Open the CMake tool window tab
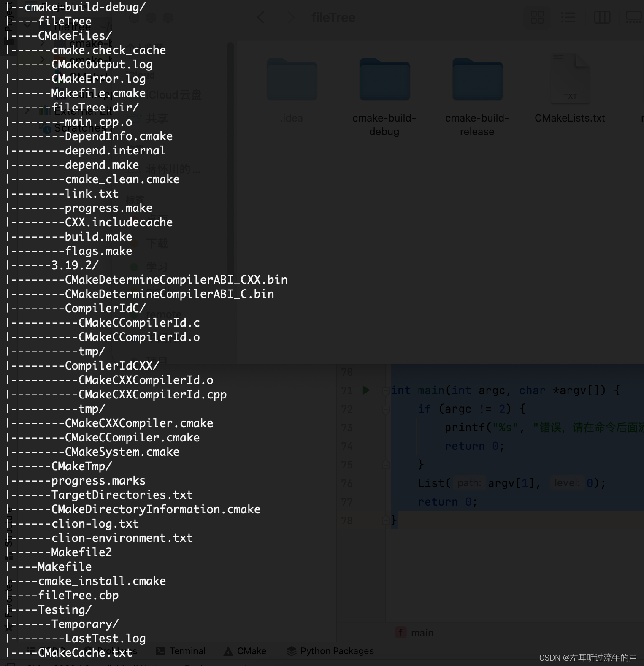Screen dimensions: 644x666 point(245,651)
